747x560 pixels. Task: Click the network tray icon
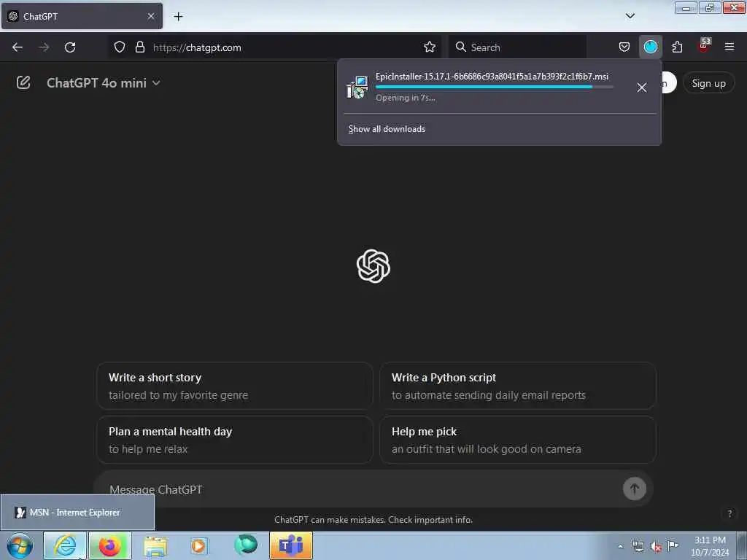(638, 546)
